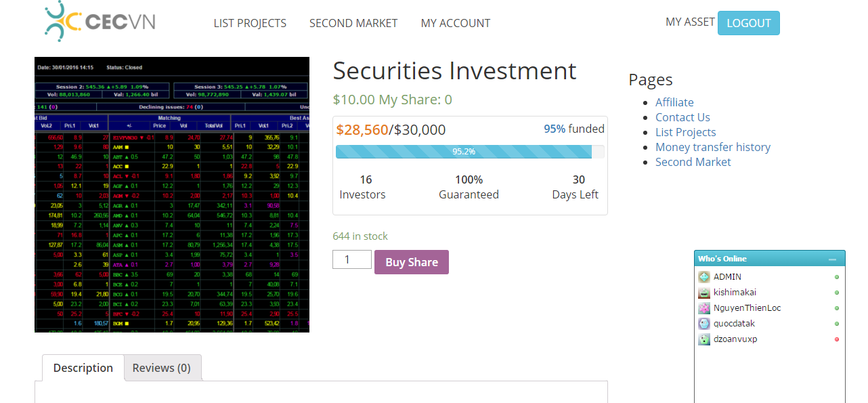
Task: Open the List Projects menu
Action: 250,23
